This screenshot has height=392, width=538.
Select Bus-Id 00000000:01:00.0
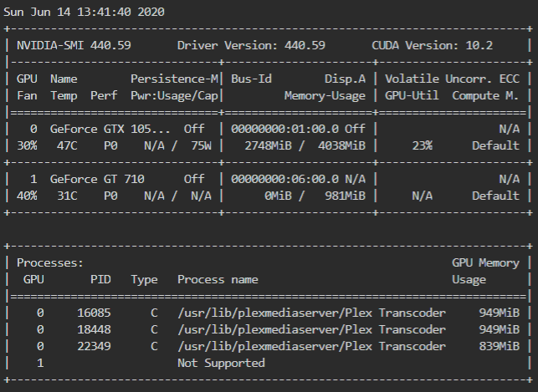[284, 130]
